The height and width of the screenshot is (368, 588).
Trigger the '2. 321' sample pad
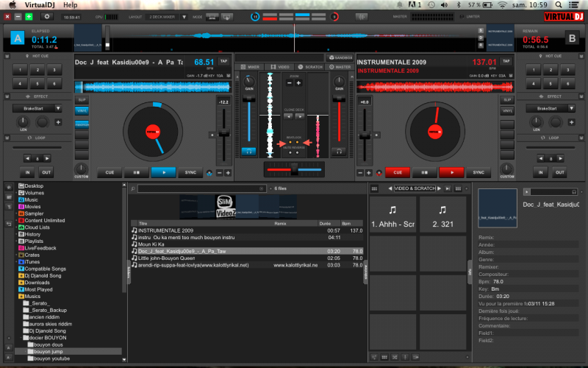coord(443,214)
